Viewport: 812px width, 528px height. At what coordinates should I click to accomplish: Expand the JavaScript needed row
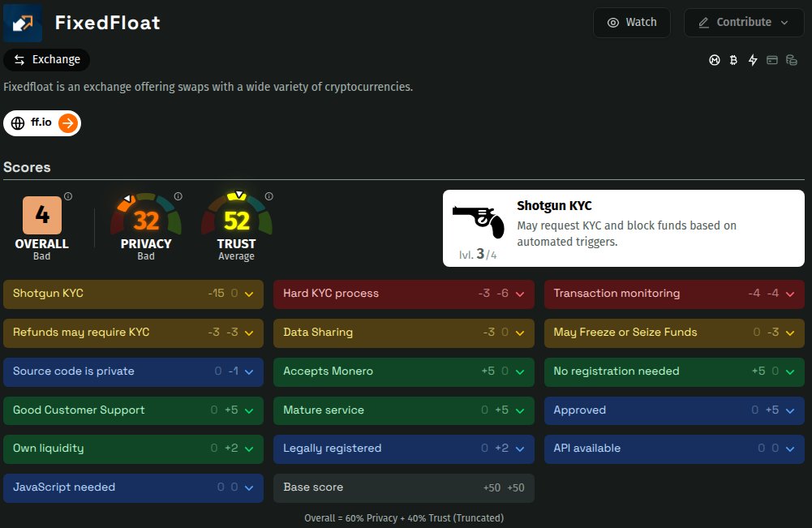(x=133, y=487)
